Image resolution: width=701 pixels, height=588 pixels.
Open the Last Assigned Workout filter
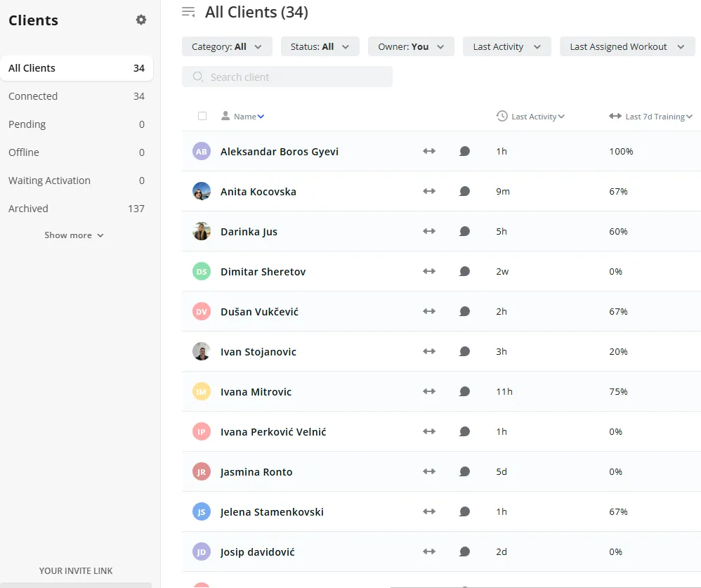(627, 46)
